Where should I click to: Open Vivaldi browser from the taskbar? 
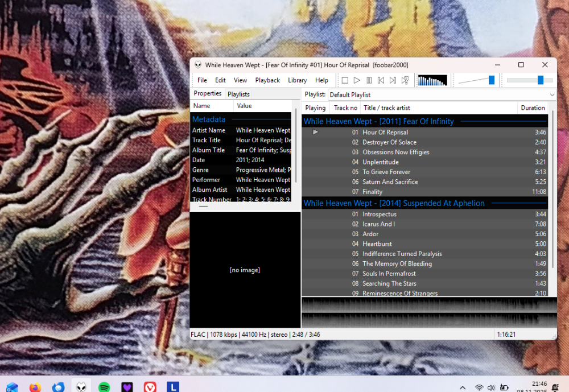click(150, 387)
